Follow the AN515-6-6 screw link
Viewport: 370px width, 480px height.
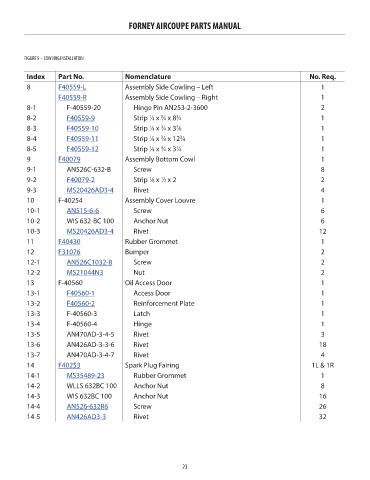coord(83,211)
